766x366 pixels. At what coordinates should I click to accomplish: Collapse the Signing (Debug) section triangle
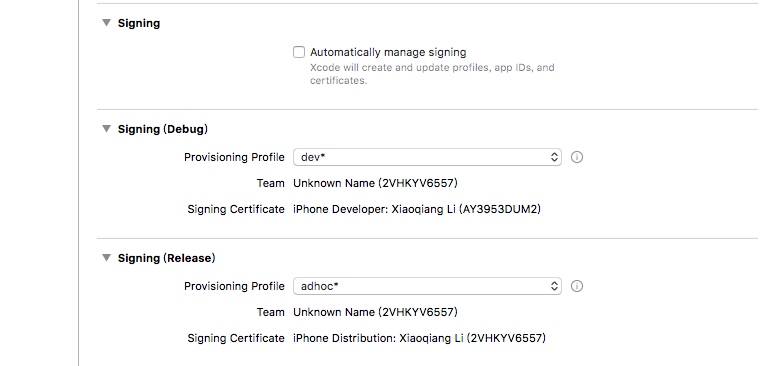pyautogui.click(x=106, y=129)
